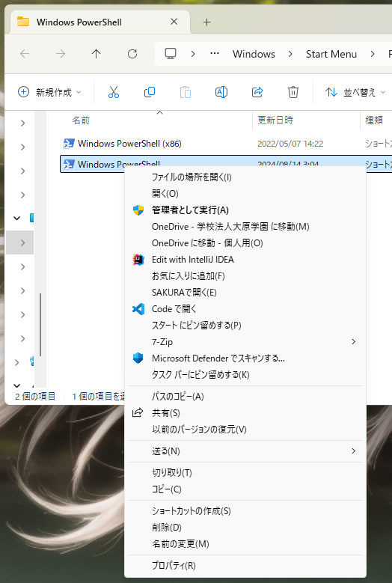Click the Cut scissors icon in toolbar
This screenshot has height=583, width=392.
pos(113,92)
